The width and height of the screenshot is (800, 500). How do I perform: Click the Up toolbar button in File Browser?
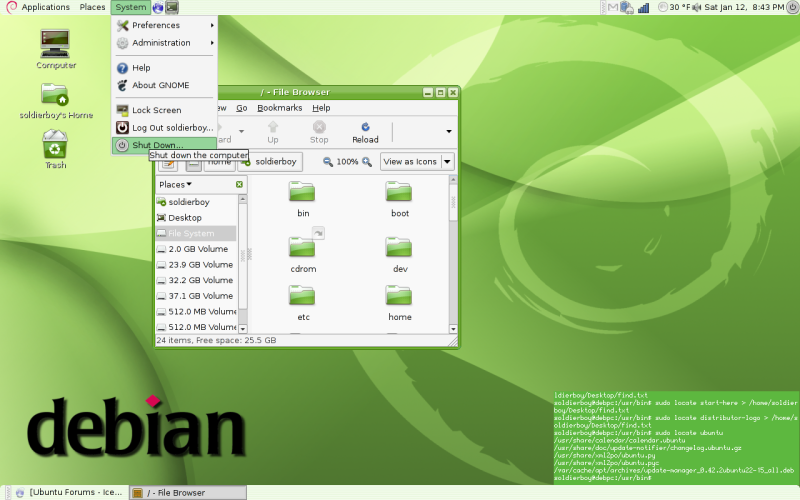pos(273,132)
